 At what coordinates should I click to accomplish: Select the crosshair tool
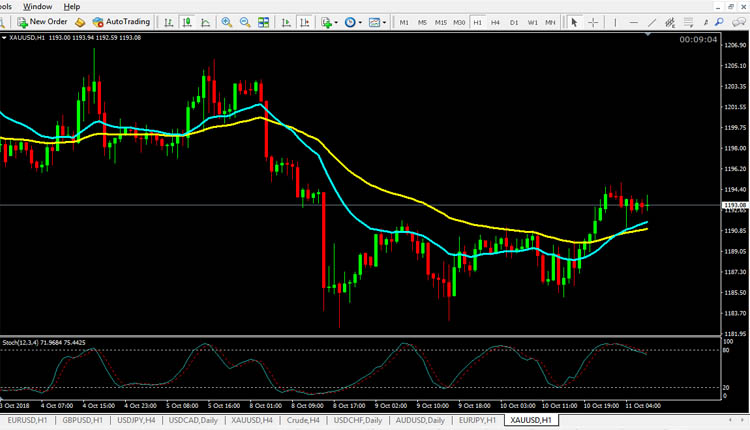593,22
